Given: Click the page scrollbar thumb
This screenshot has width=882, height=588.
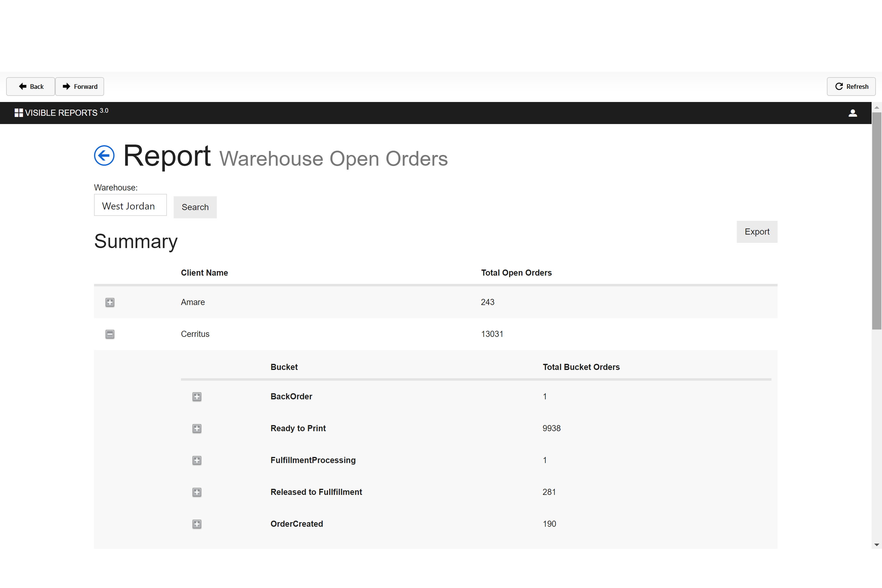Looking at the screenshot, I should (x=876, y=221).
